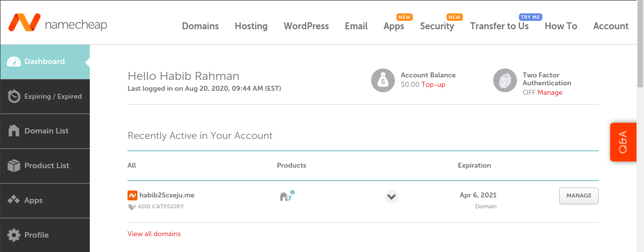The image size is (644, 252).
Task: Click the Products column header
Action: pyautogui.click(x=291, y=165)
